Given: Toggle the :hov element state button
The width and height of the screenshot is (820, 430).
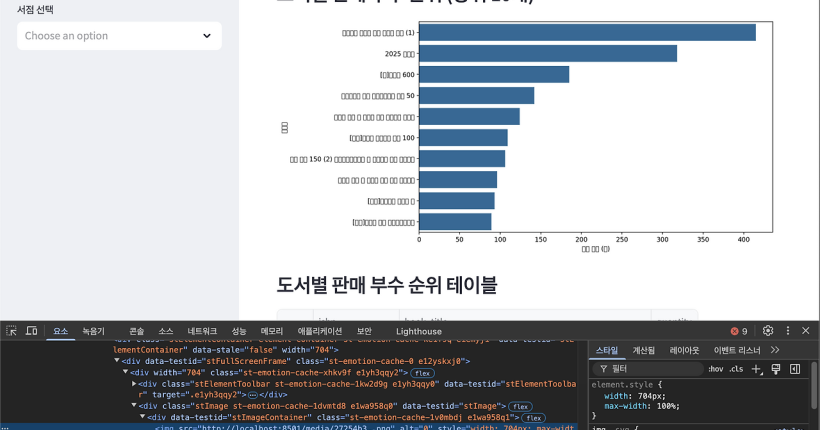Looking at the screenshot, I should pyautogui.click(x=715, y=369).
